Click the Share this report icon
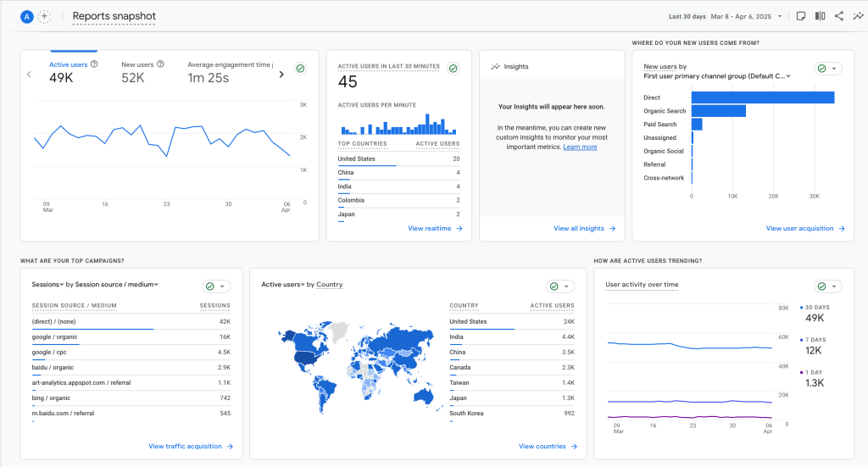This screenshot has height=467, width=868. coord(839,16)
